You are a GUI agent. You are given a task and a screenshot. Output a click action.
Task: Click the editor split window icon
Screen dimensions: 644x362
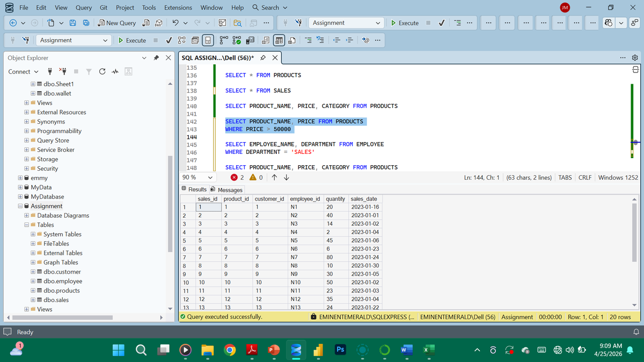pos(635,69)
